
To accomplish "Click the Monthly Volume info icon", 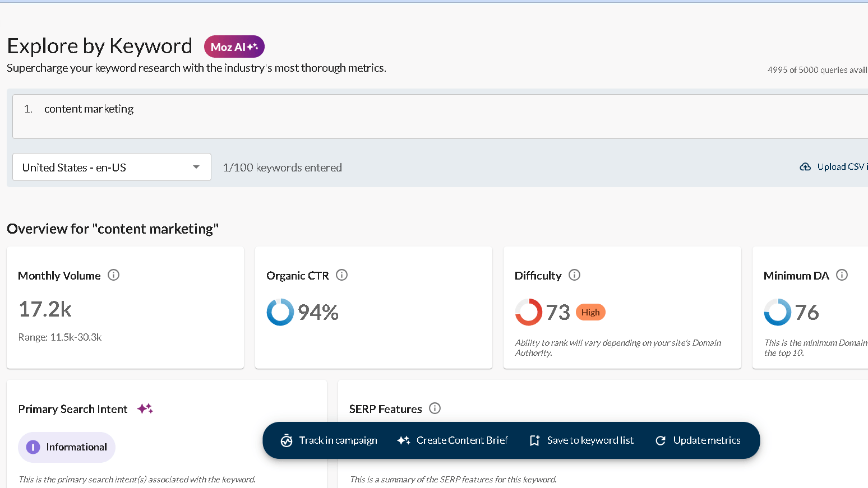I will click(x=113, y=275).
